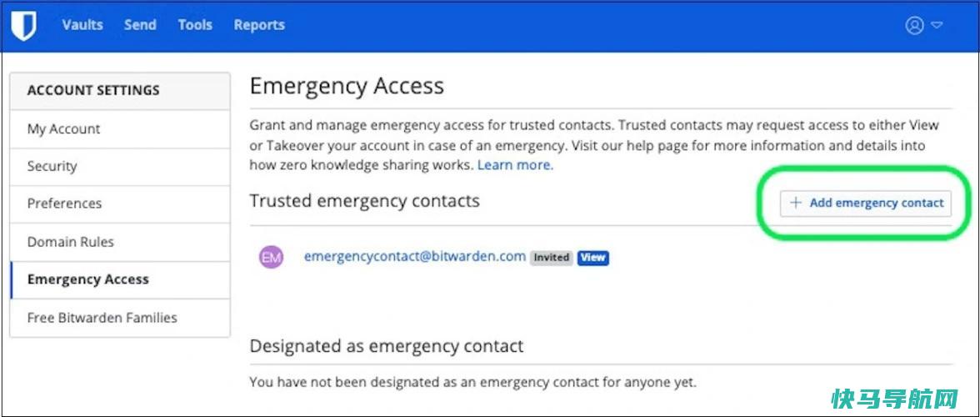Image resolution: width=980 pixels, height=417 pixels.
Task: Open Security settings
Action: coord(120,166)
